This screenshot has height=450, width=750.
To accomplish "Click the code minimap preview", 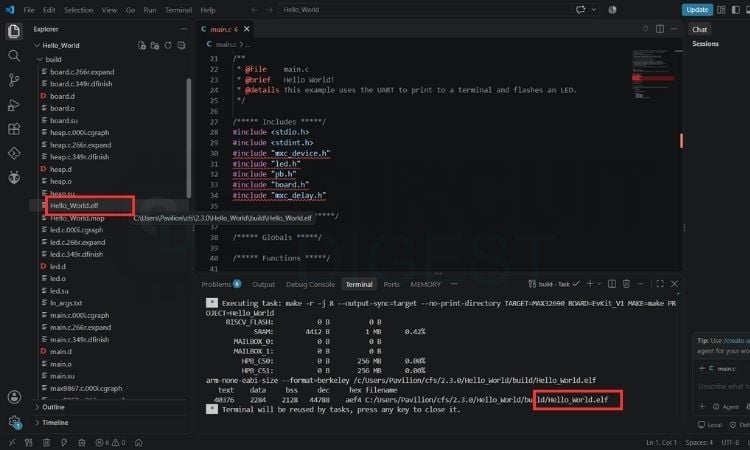I will (x=653, y=74).
